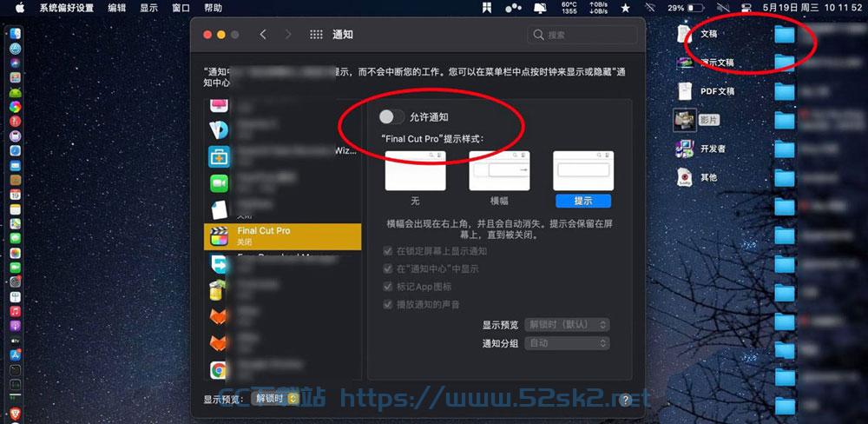Open the 其他 stack on the desktop
Viewport: 868px width, 424px height.
click(698, 177)
